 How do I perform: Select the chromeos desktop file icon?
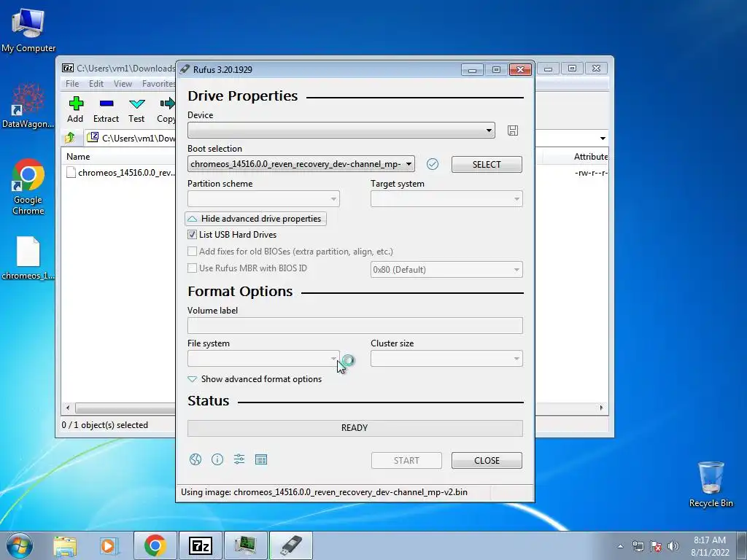tap(28, 258)
